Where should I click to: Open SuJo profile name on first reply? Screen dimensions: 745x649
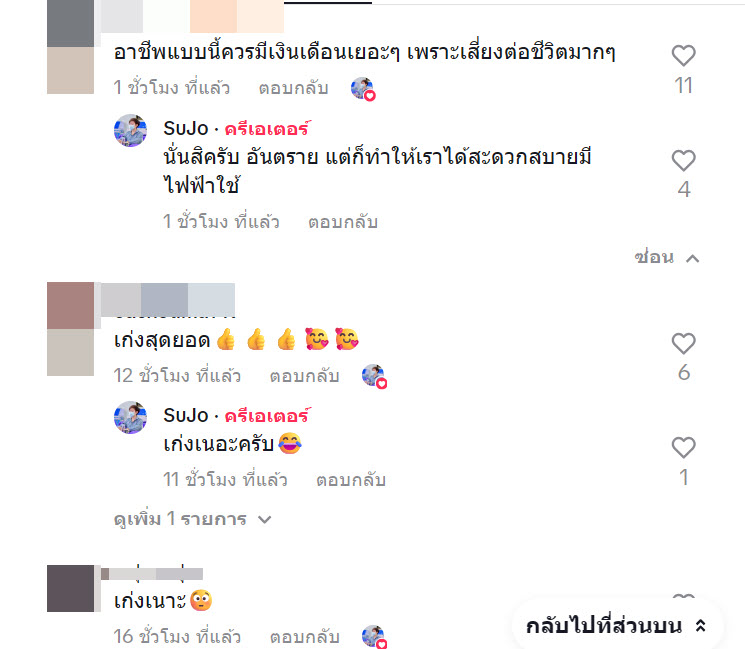186,128
